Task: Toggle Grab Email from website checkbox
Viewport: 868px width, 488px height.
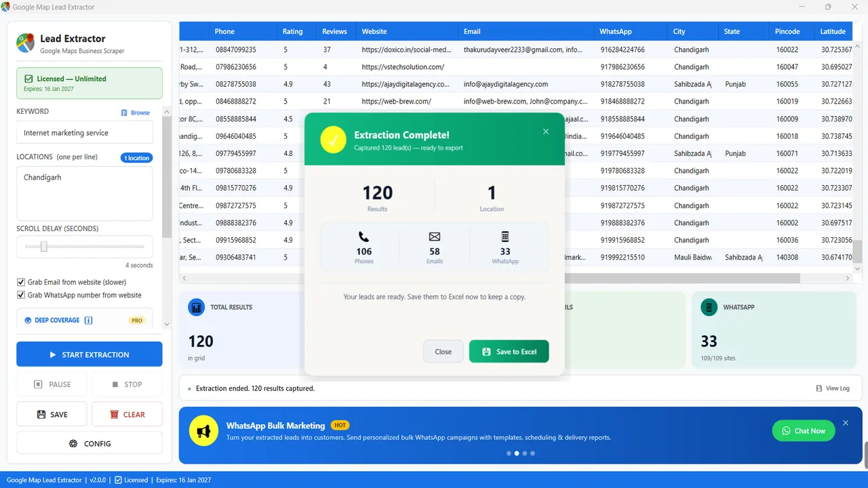Action: (x=21, y=282)
